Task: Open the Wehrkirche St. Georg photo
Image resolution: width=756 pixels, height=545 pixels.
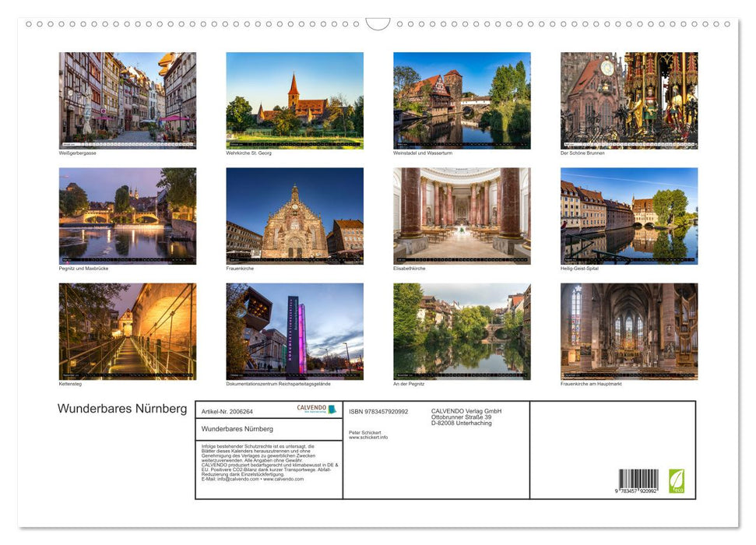Action: (294, 97)
